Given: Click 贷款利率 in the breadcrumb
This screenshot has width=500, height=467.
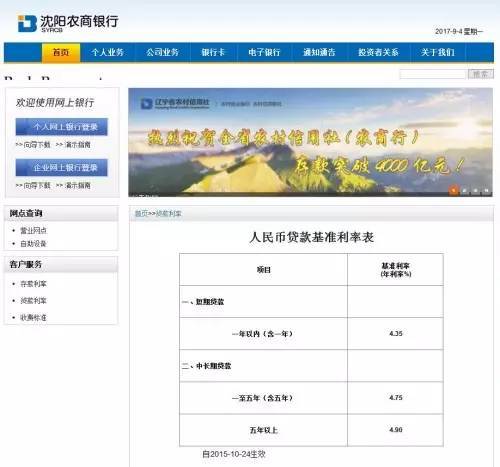Looking at the screenshot, I should pyautogui.click(x=169, y=213).
